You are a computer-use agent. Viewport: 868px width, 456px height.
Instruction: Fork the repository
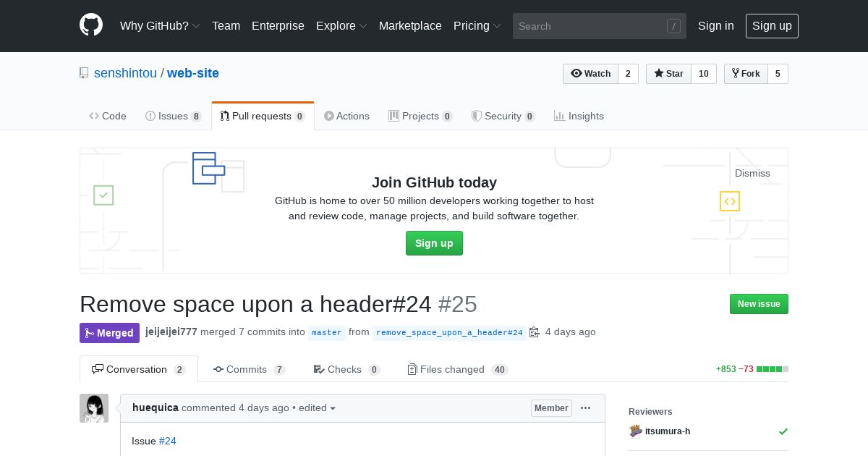(746, 74)
